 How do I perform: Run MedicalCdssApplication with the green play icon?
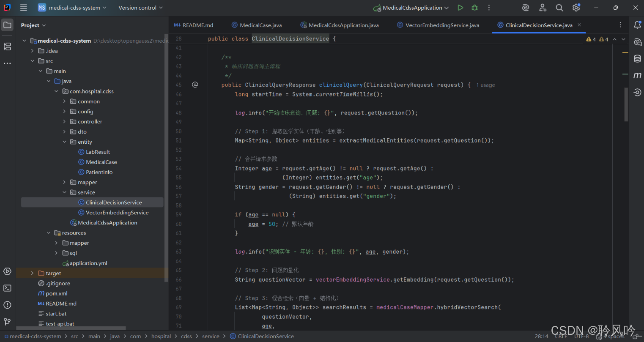pos(460,8)
